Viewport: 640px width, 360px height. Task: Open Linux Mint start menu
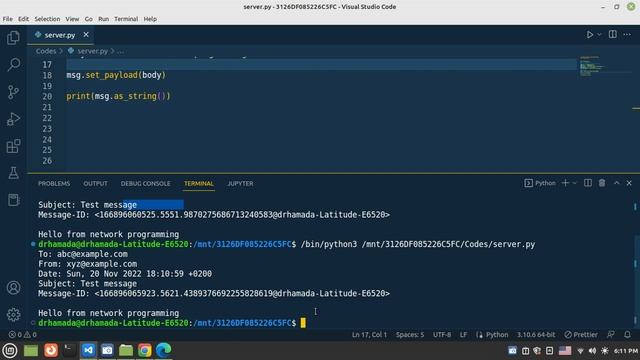coord(9,350)
